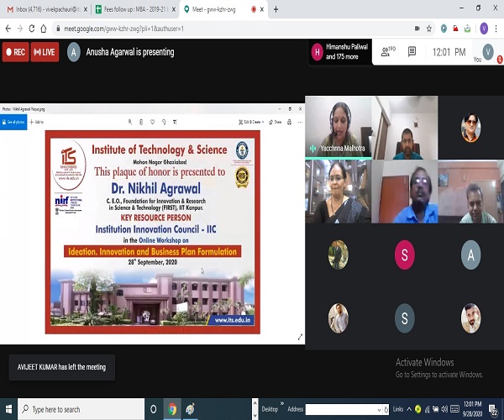Switch to Fees follow up MBA tab

pos(135,9)
